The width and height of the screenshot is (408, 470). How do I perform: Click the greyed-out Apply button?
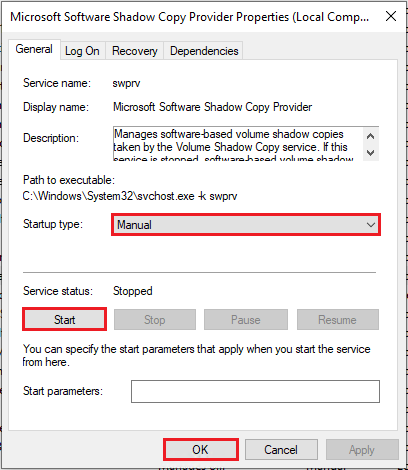[x=362, y=450]
